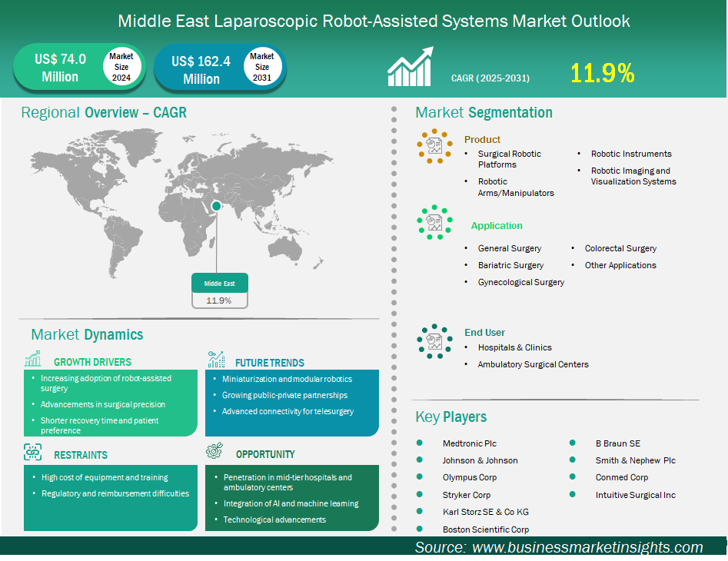Click the Market Segmentation heading
This screenshot has height=561, width=728.
coord(484,113)
